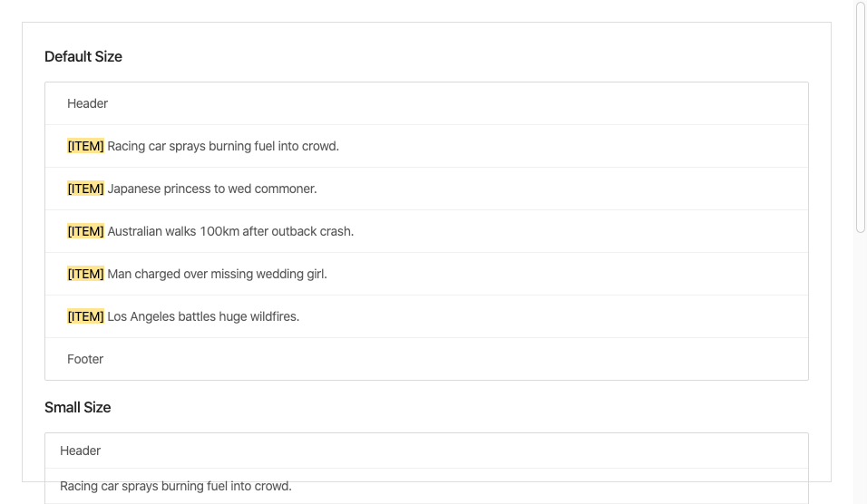Click the Racing car item [ITEM] tag
The image size is (867, 504).
click(x=85, y=146)
